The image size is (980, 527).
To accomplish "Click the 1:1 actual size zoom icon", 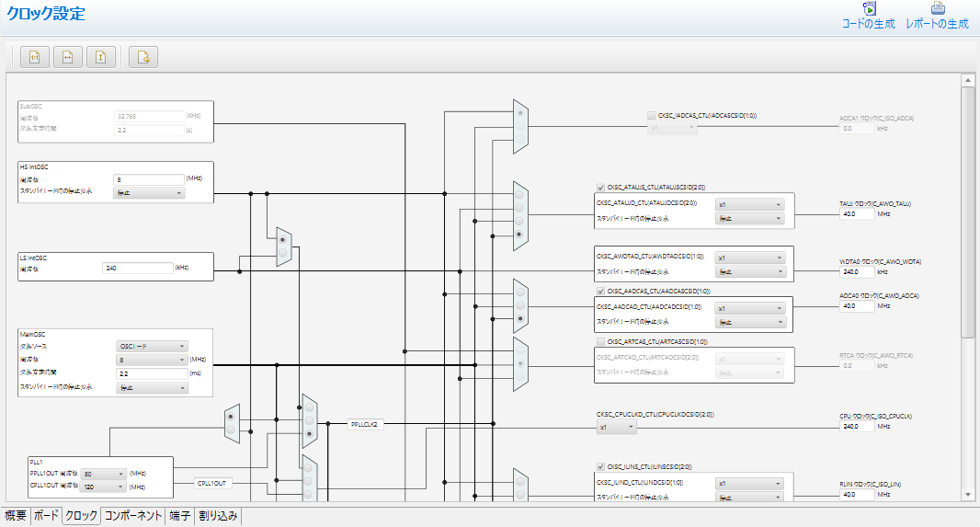I will pyautogui.click(x=35, y=57).
